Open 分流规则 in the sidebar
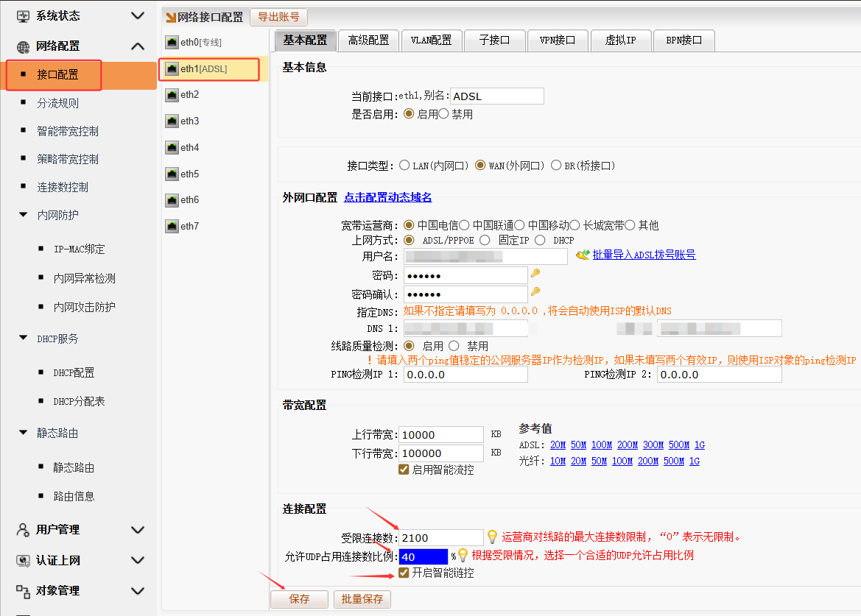 pos(58,103)
